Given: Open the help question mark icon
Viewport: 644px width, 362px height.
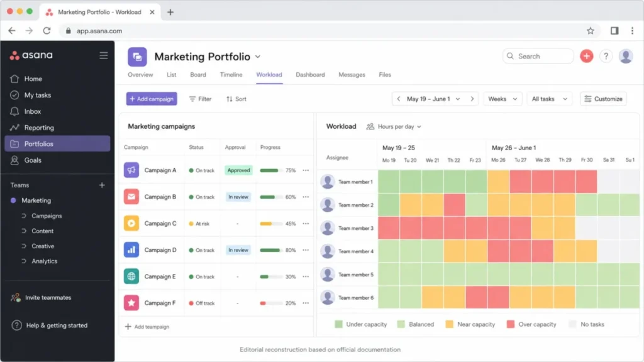Looking at the screenshot, I should point(606,56).
